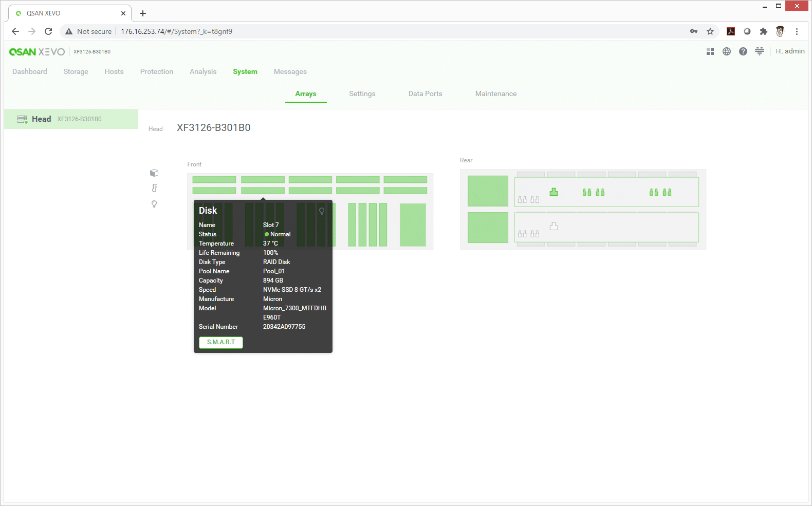812x506 pixels.
Task: Click green data ports at upper controller right
Action: tap(660, 192)
